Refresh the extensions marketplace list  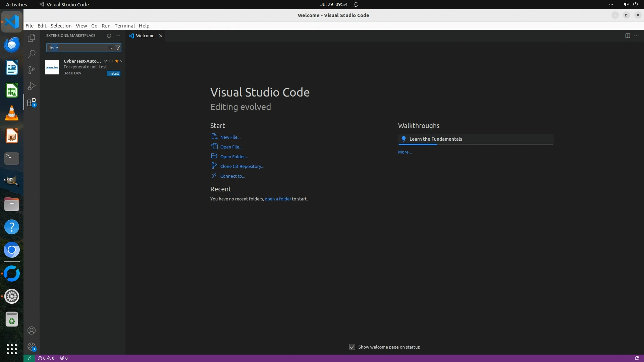pos(109,36)
